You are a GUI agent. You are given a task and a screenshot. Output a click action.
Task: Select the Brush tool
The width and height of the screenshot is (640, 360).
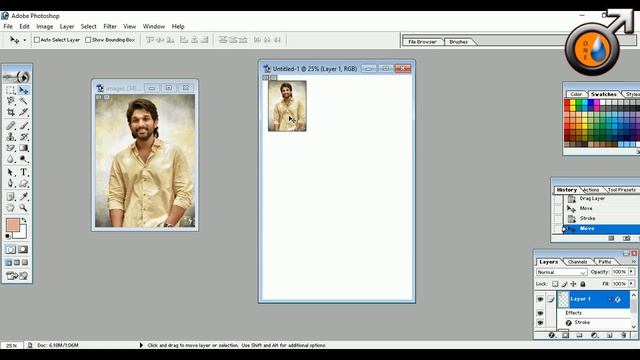click(23, 126)
